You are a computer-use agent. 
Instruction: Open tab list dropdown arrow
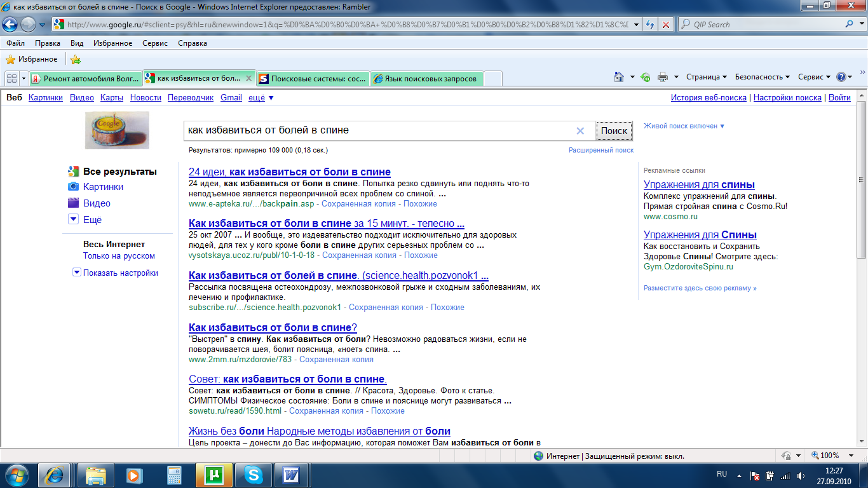coord(24,78)
